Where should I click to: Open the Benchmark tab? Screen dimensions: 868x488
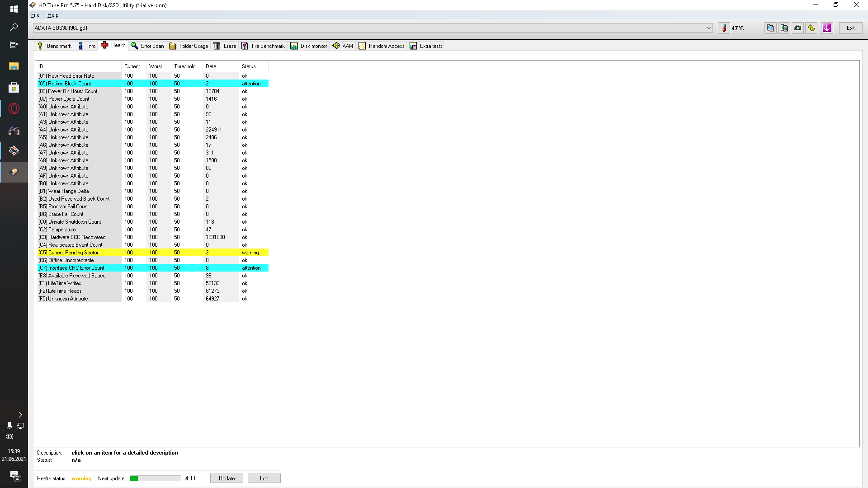pos(54,46)
